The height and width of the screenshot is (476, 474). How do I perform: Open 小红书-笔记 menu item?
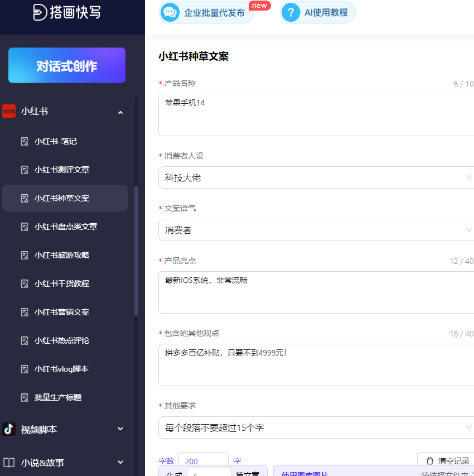65,142
